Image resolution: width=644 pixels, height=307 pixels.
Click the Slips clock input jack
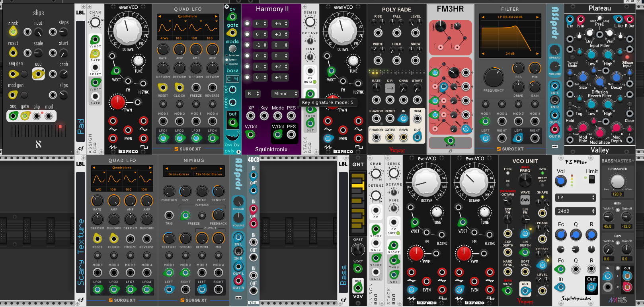[x=13, y=32]
